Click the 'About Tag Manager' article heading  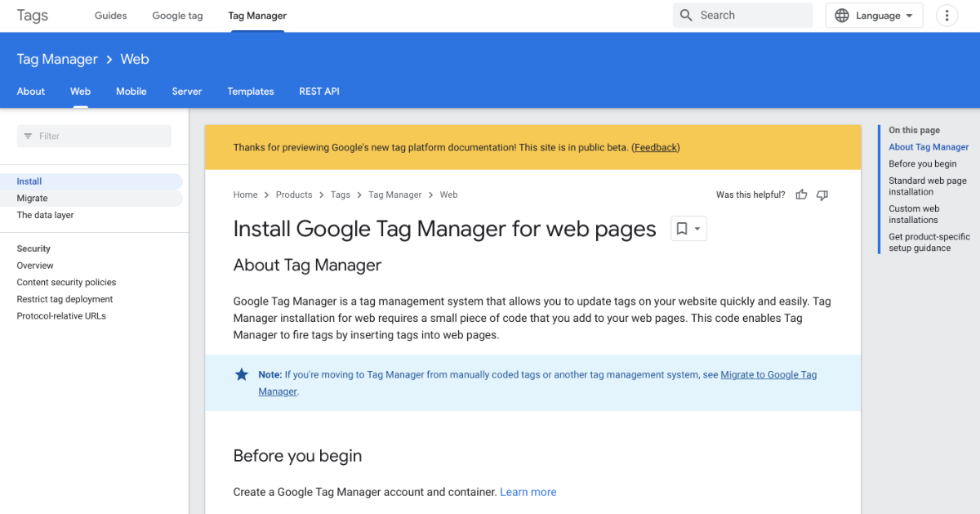click(307, 265)
